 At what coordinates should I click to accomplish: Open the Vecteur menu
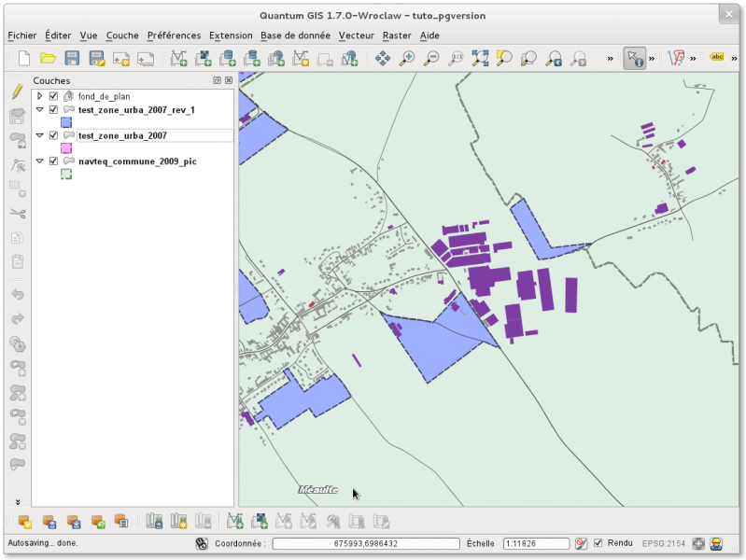click(x=356, y=35)
